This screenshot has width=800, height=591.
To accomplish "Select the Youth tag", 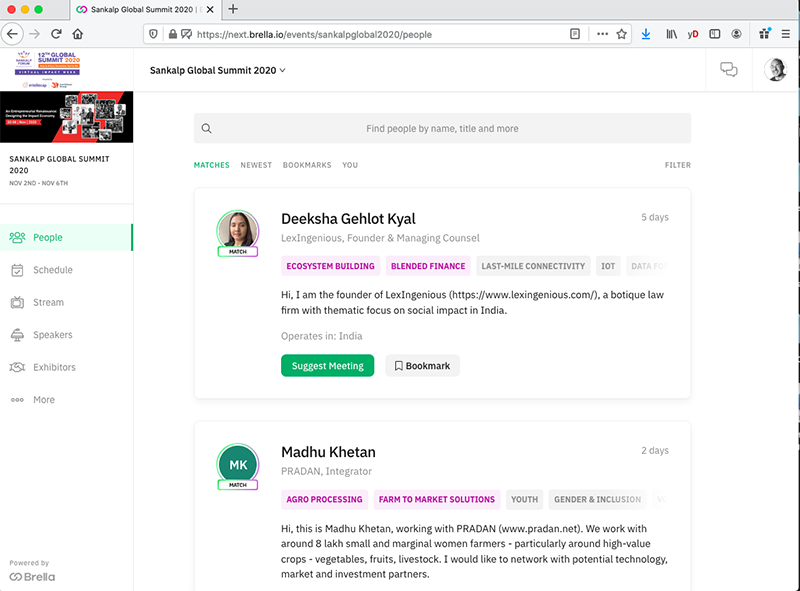I will coord(524,500).
